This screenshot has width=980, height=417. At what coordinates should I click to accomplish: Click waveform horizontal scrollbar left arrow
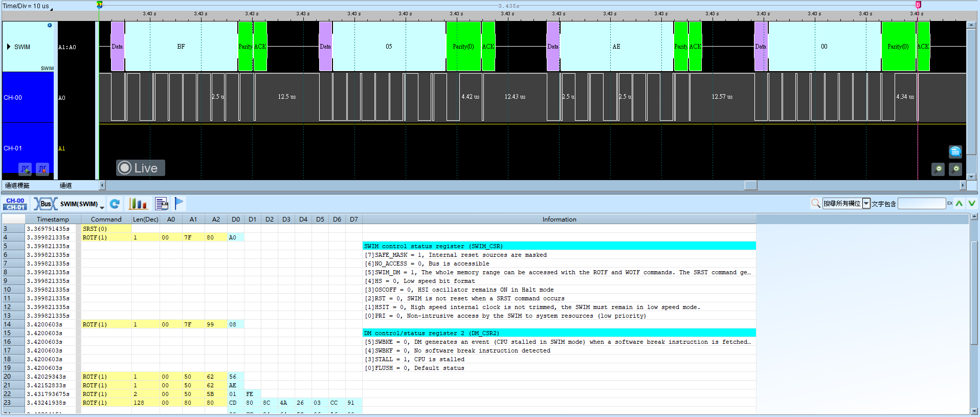(x=102, y=185)
